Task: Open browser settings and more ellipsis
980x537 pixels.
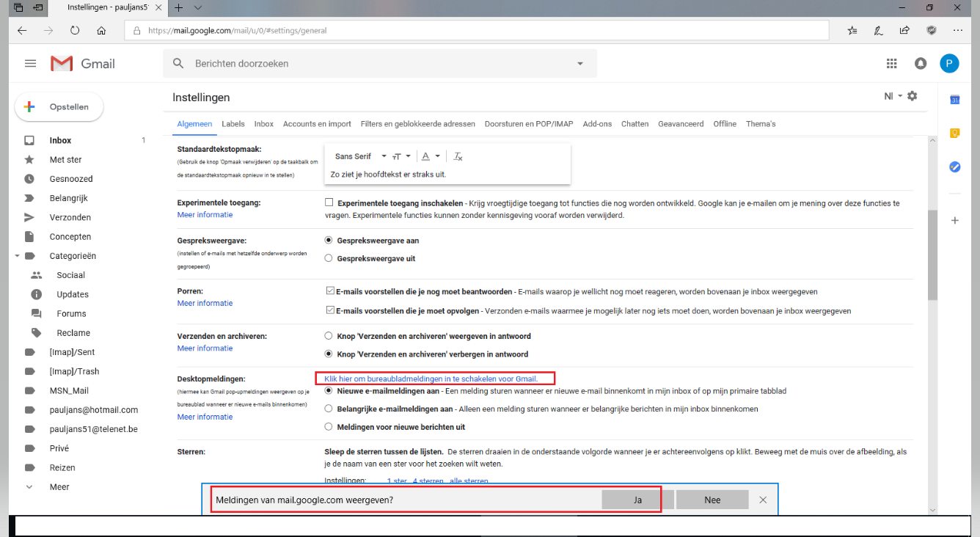Action: click(x=958, y=31)
